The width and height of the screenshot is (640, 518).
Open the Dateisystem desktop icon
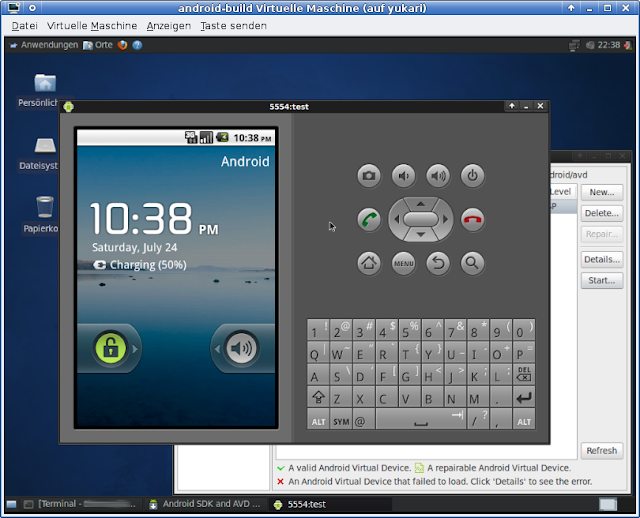coord(45,146)
